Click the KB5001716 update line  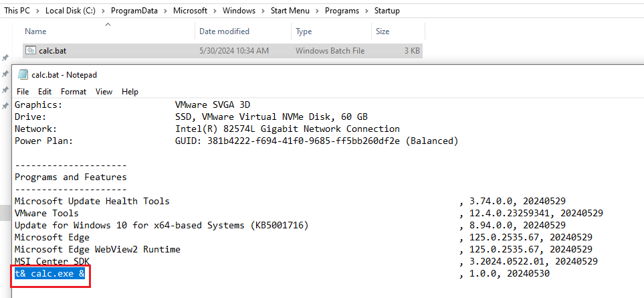pyautogui.click(x=161, y=225)
